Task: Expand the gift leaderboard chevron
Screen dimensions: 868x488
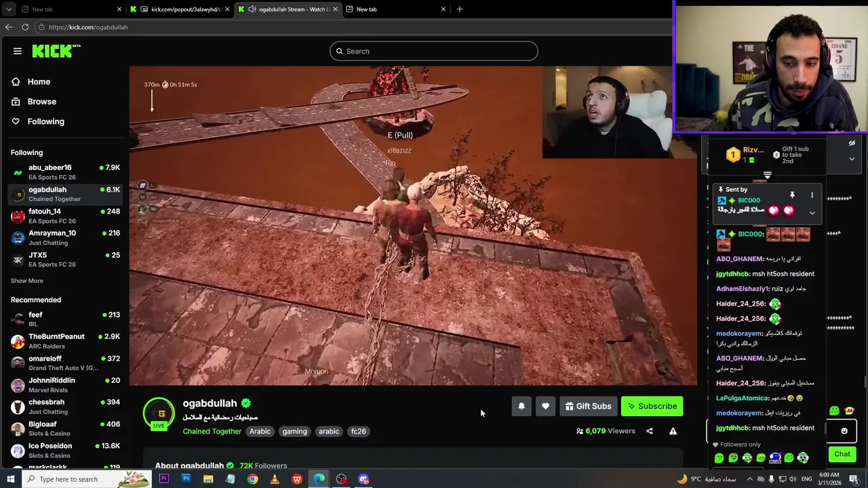Action: pos(852,159)
